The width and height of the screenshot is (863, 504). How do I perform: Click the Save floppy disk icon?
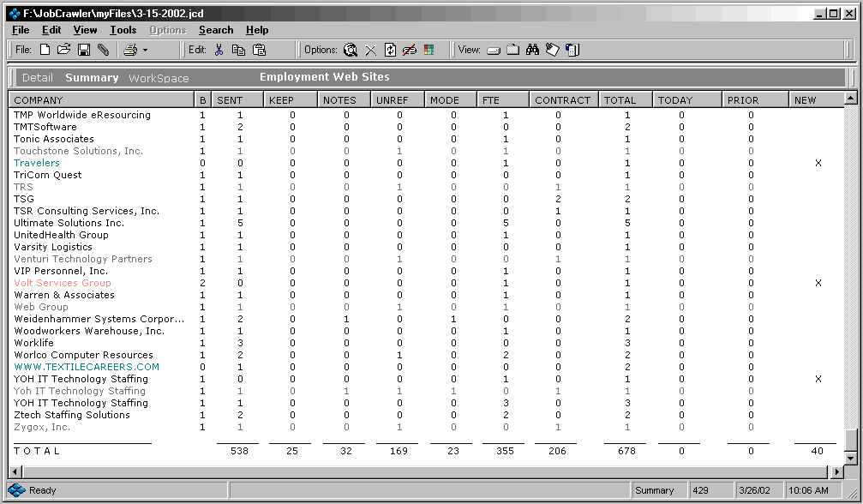pyautogui.click(x=84, y=50)
